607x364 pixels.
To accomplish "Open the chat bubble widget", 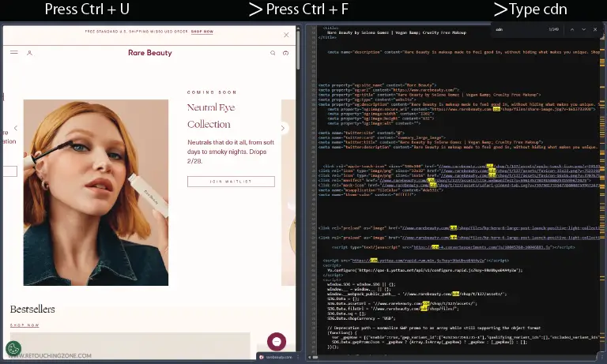I will [x=277, y=342].
